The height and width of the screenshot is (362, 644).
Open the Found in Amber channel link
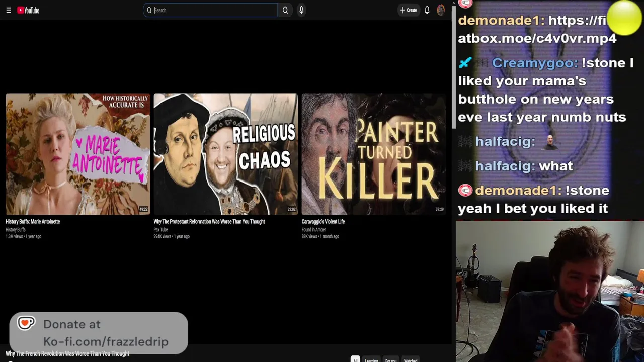[313, 230]
